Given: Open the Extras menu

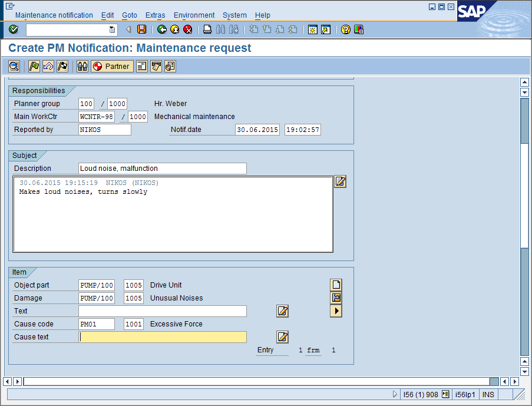Looking at the screenshot, I should pyautogui.click(x=156, y=15).
